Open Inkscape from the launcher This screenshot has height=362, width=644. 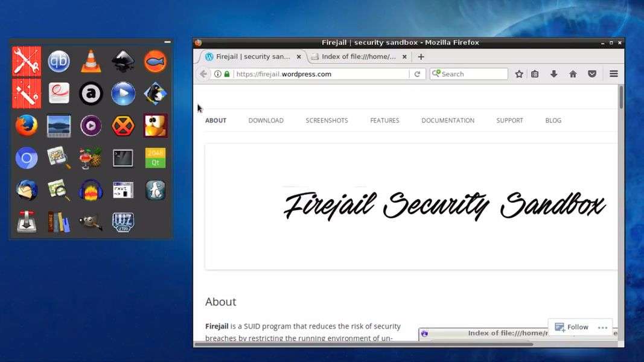click(x=123, y=62)
